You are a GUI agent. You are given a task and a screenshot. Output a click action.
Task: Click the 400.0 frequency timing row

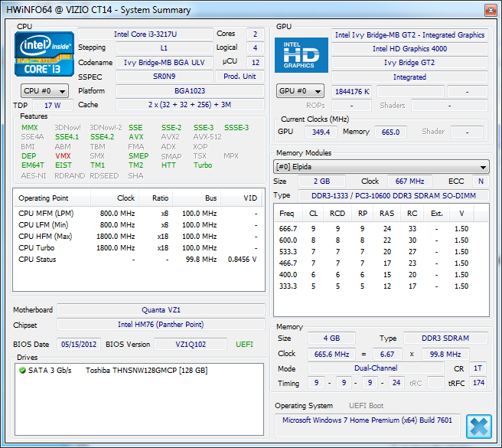point(374,275)
